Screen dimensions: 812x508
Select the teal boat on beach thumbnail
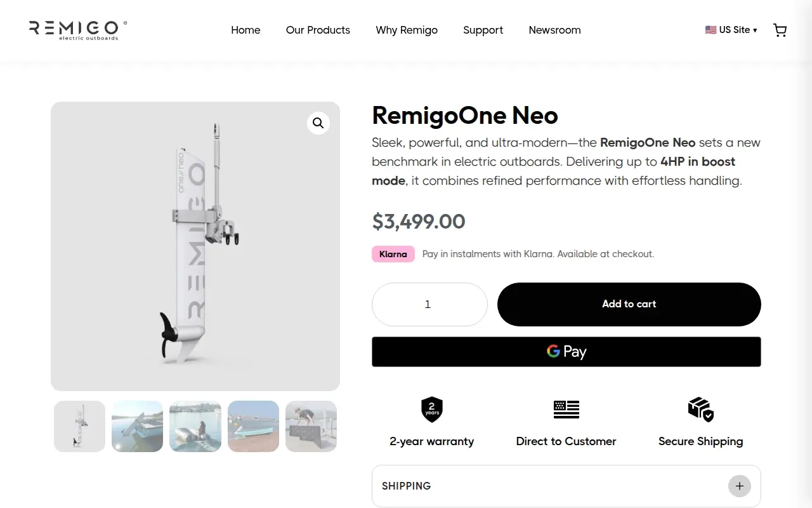pos(253,426)
